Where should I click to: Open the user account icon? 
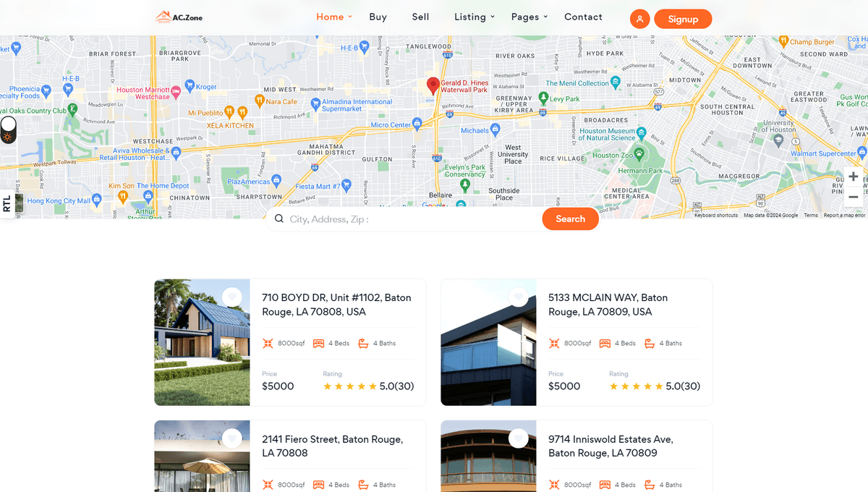pyautogui.click(x=639, y=19)
